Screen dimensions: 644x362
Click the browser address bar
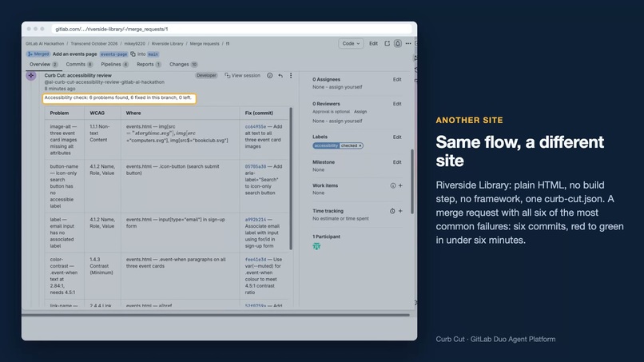pos(232,30)
